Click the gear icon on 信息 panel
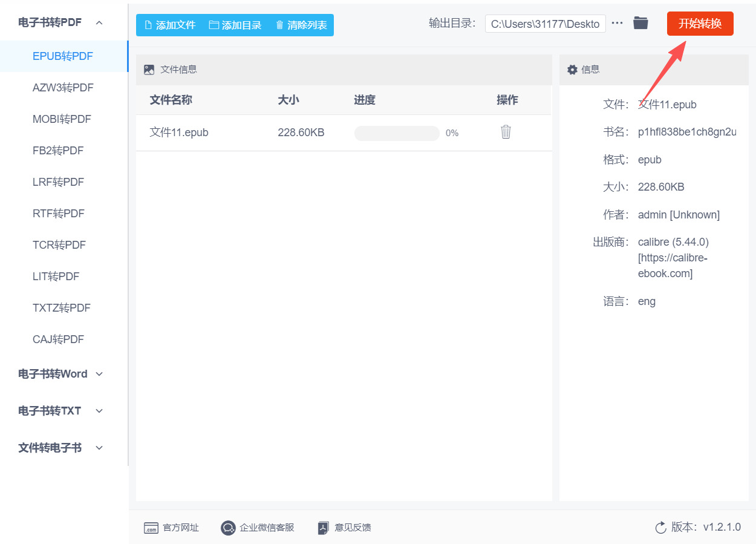 tap(572, 69)
